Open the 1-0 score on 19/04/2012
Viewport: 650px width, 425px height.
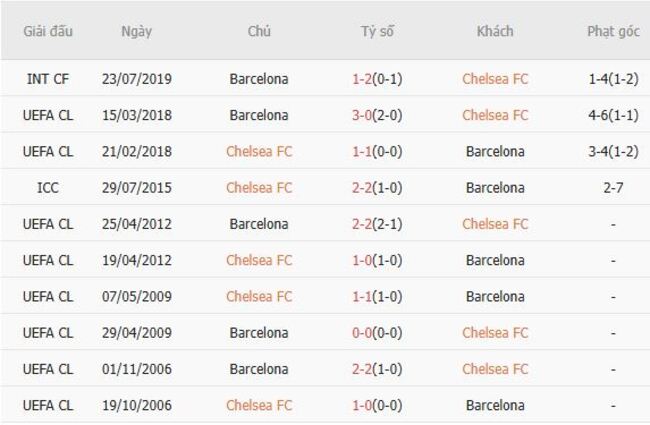364,260
